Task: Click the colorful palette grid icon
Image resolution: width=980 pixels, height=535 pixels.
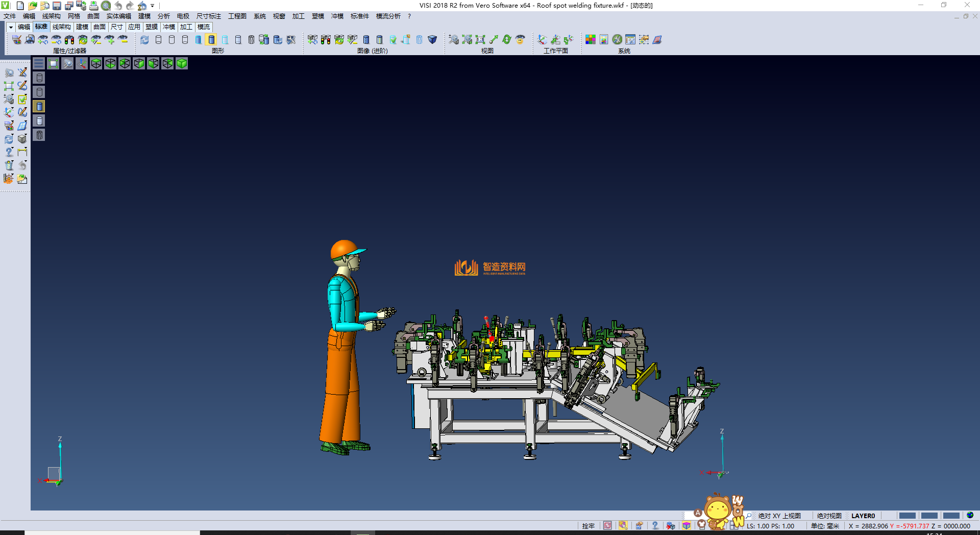Action: point(591,40)
